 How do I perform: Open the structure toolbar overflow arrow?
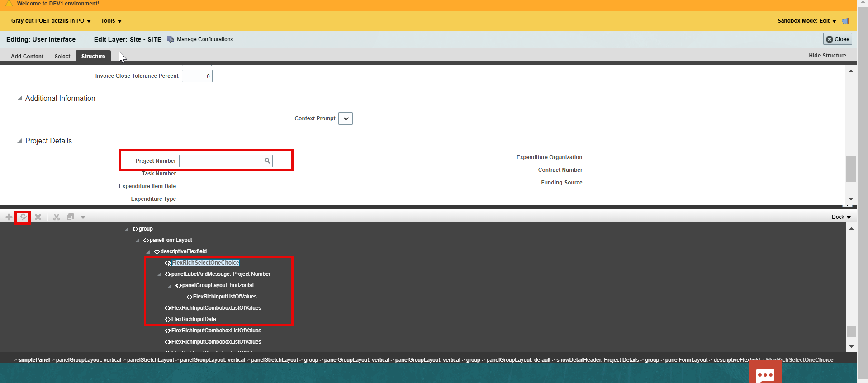coord(83,218)
